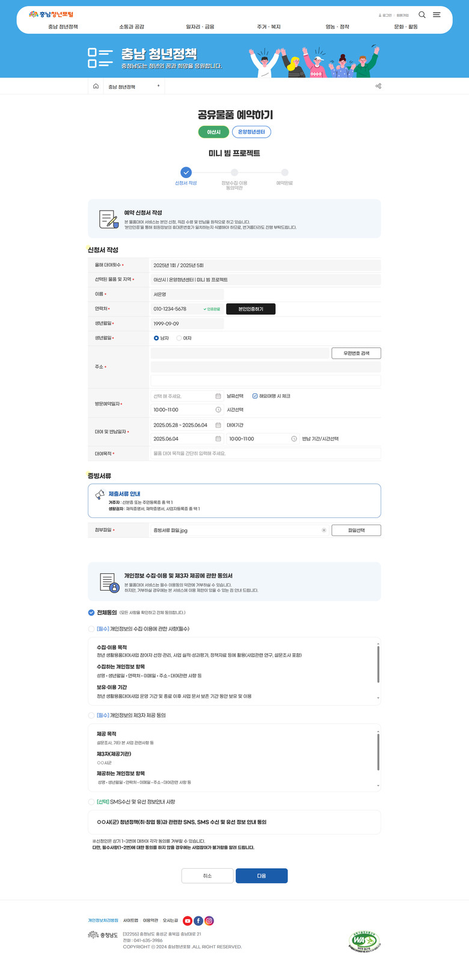Click the home icon in the breadcrumb
This screenshot has width=469, height=980.
point(96,87)
